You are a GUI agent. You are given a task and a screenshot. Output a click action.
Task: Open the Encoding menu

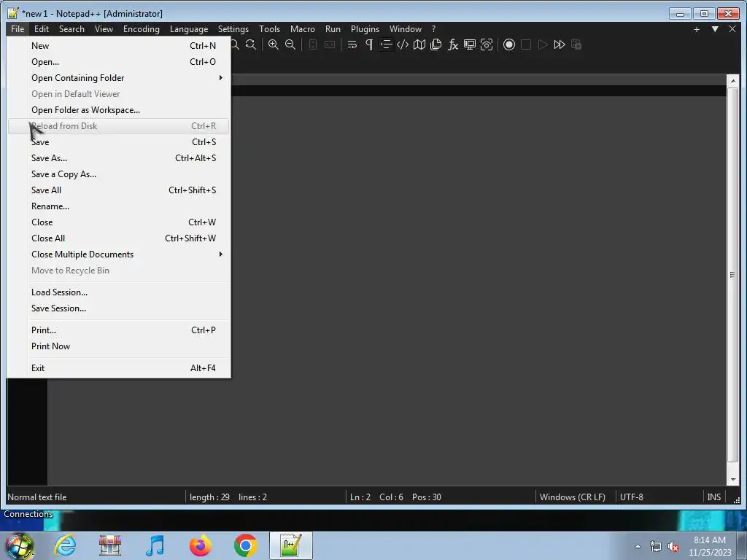tap(141, 29)
